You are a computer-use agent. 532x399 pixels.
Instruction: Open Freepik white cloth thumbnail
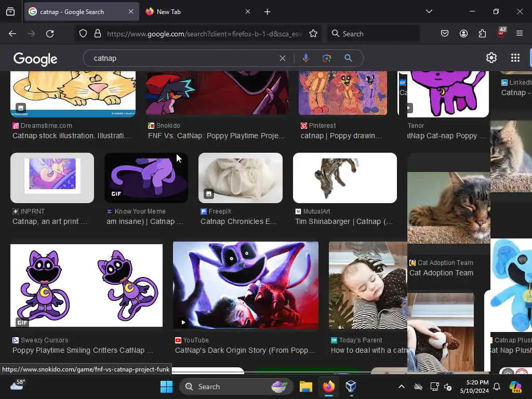click(241, 178)
